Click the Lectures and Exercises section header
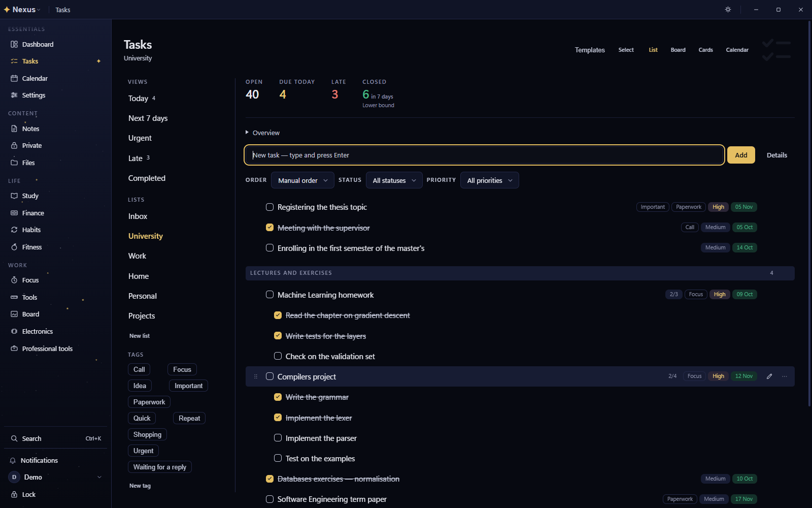Image resolution: width=812 pixels, height=508 pixels. pos(520,273)
